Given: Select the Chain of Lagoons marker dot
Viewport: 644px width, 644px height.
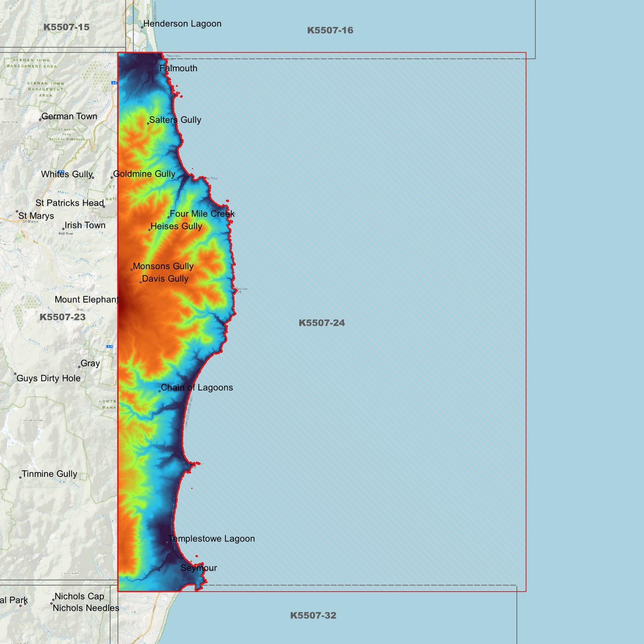Looking at the screenshot, I should coord(160,390).
